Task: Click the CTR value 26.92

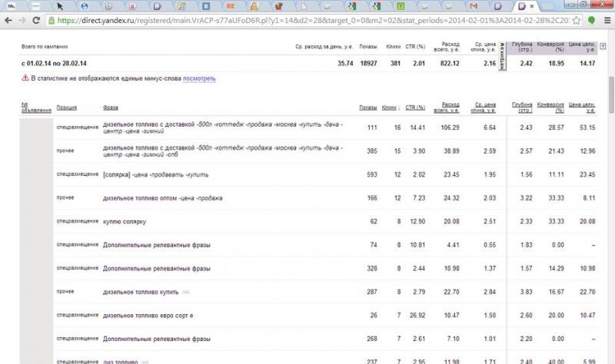Action: click(417, 316)
